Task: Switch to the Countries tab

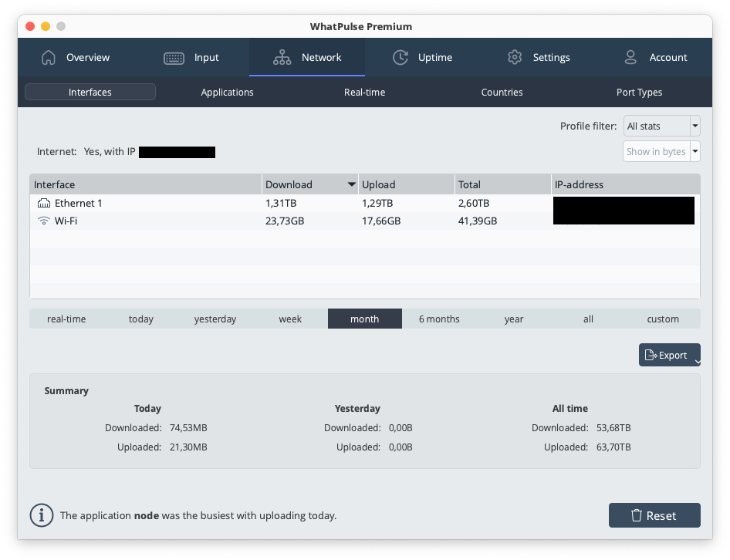Action: (x=502, y=92)
